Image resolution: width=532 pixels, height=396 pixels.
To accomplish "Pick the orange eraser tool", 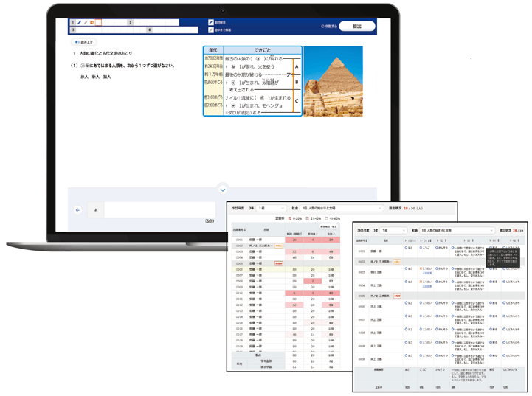I will (x=92, y=23).
